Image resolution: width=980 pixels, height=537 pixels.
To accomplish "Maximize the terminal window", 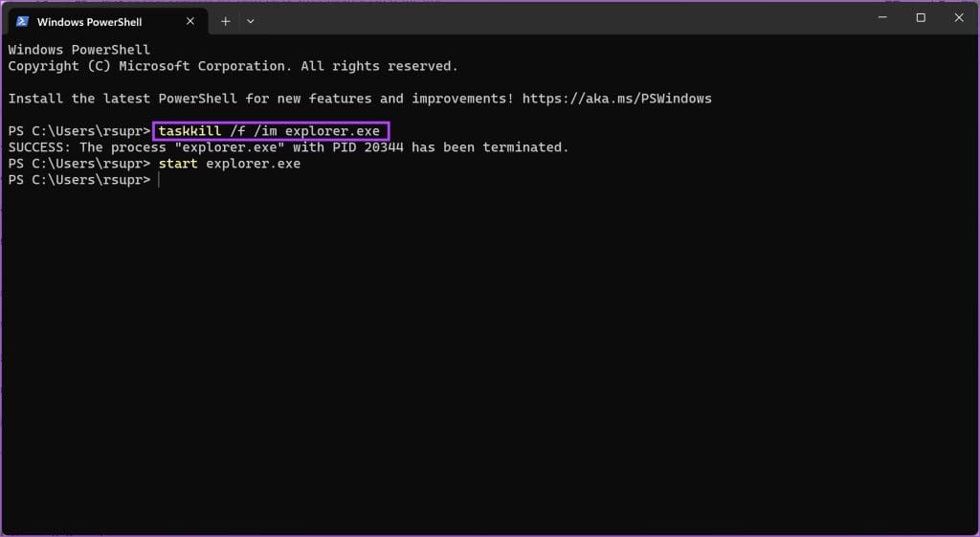I will 921,18.
